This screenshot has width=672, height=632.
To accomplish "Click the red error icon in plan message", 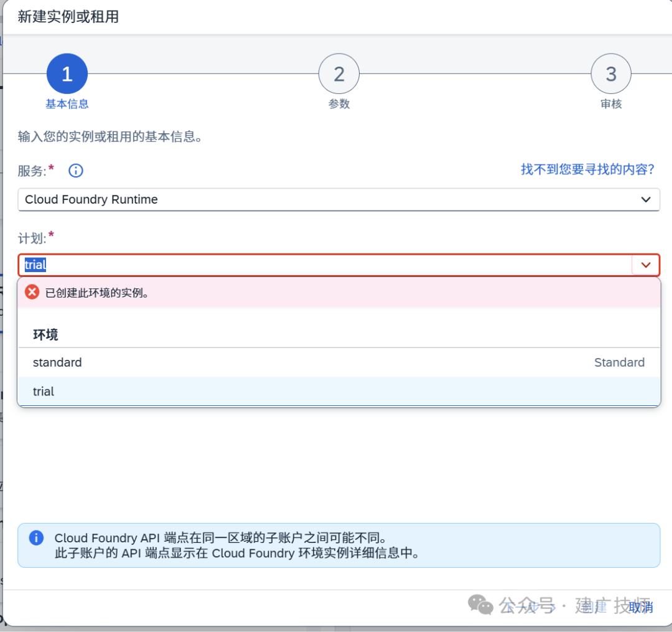I will tap(32, 292).
